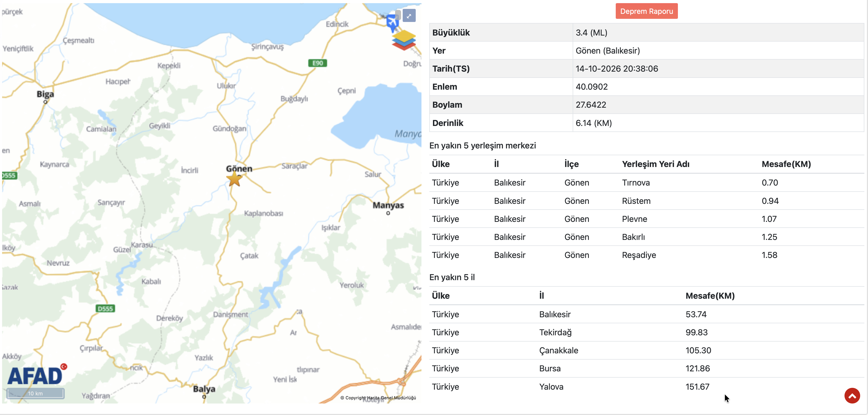Open the map layers switcher
Screen dimensions: 868x415
(404, 40)
